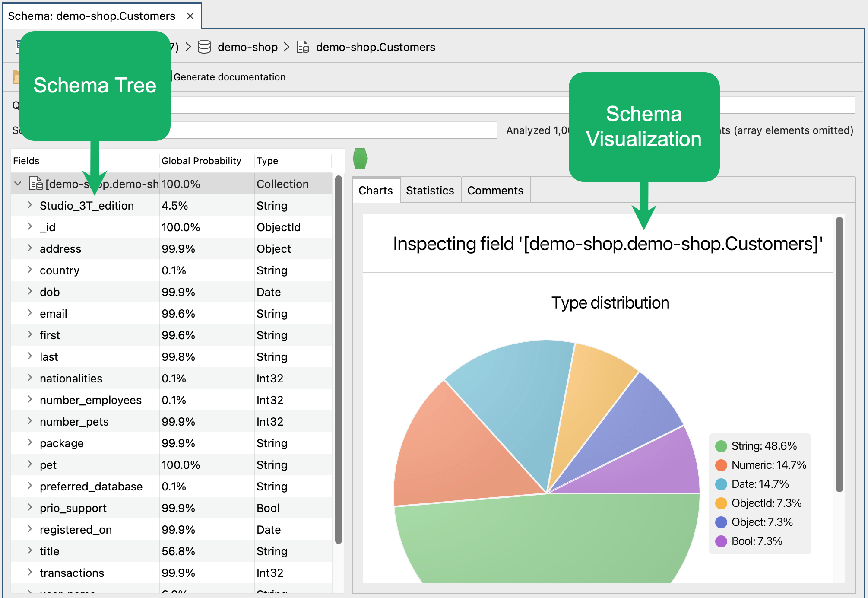Expand the email field

(x=29, y=313)
